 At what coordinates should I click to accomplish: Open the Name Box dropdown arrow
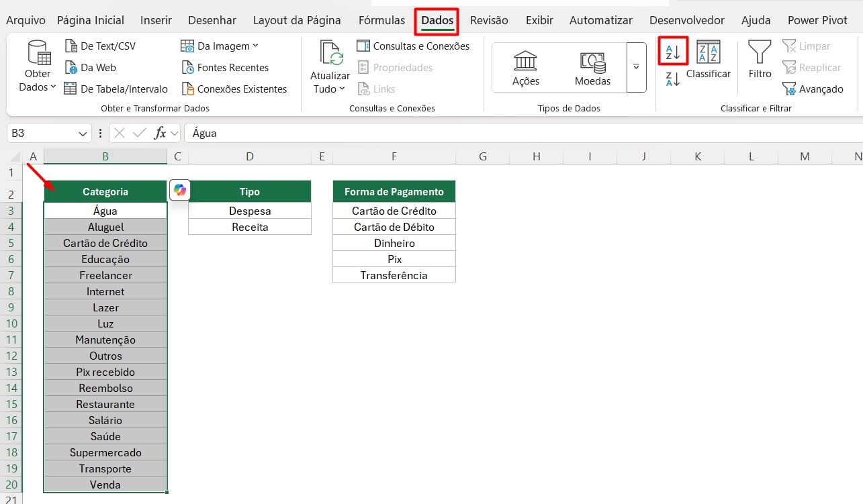(83, 134)
